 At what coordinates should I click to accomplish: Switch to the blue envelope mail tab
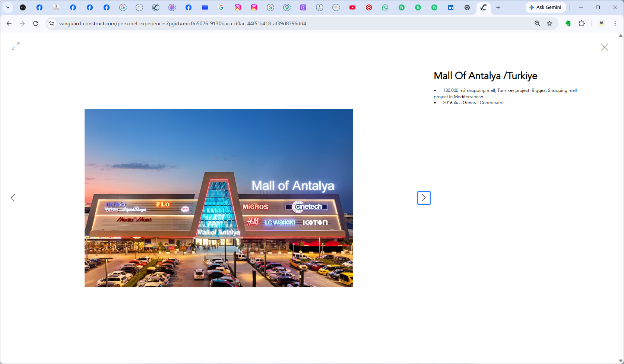click(205, 7)
